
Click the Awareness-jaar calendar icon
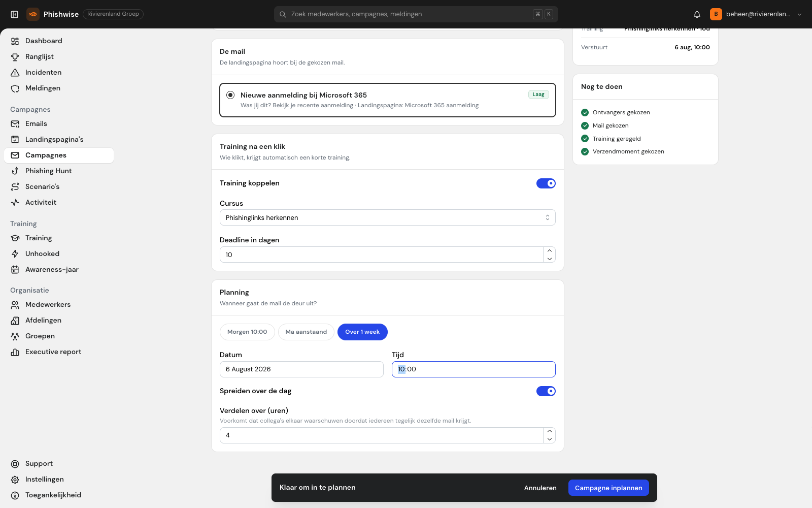(x=15, y=270)
